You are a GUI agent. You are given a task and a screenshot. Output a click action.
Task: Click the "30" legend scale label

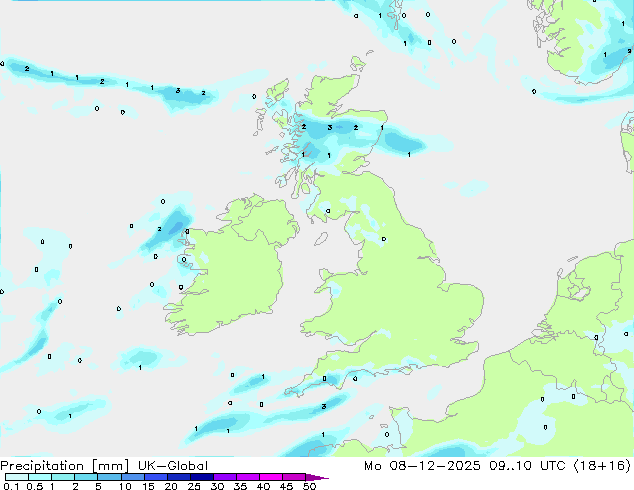coord(217,486)
